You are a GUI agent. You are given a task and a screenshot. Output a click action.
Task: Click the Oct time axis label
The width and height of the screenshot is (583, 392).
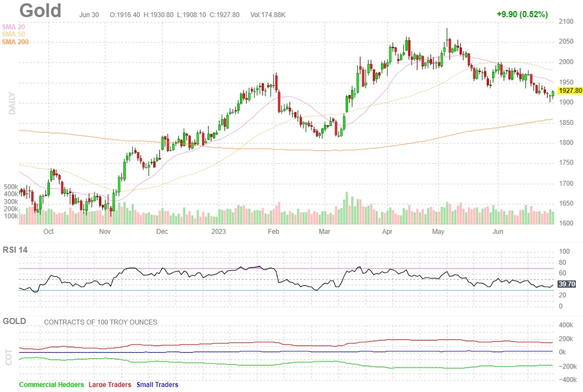click(x=48, y=232)
